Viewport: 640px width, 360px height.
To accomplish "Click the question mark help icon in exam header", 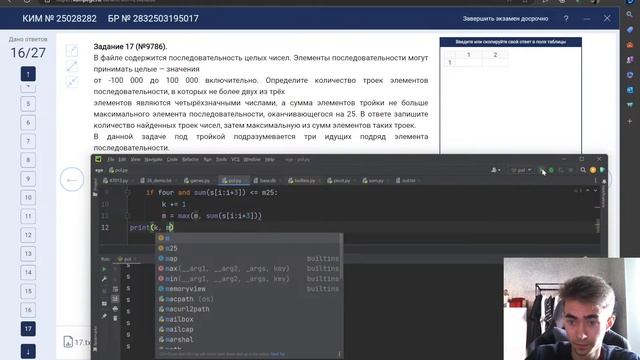I will coord(566,19).
